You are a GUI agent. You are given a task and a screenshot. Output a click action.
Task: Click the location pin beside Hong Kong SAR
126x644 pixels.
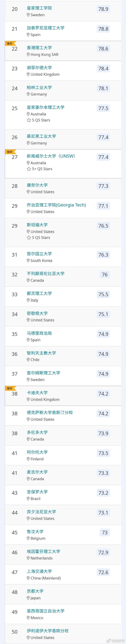[x=28, y=54]
